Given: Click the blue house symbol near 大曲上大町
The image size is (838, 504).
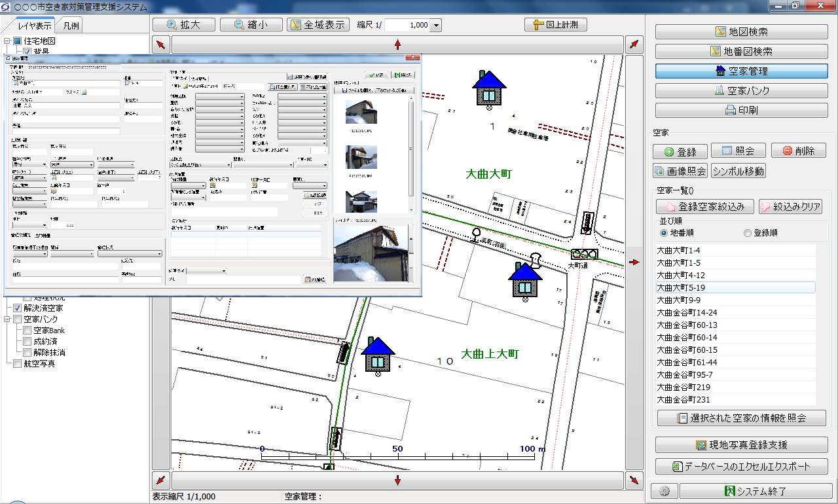Looking at the screenshot, I should [378, 355].
